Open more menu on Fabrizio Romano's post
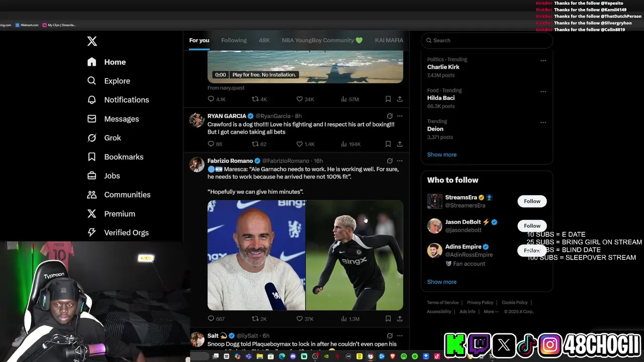Viewport: 644px width, 362px height. (399, 161)
